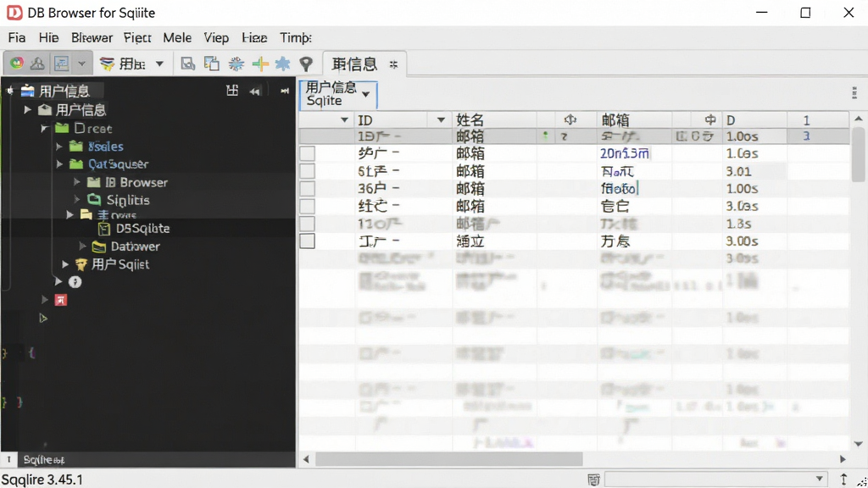Click the table's scroll-right arrow
This screenshot has width=868, height=488.
pos(843,458)
